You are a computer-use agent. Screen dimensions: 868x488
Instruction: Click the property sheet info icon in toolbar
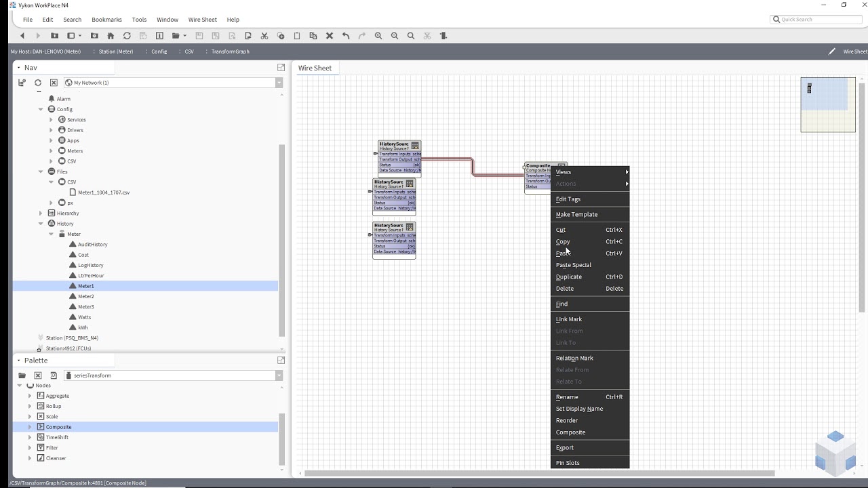coord(159,36)
